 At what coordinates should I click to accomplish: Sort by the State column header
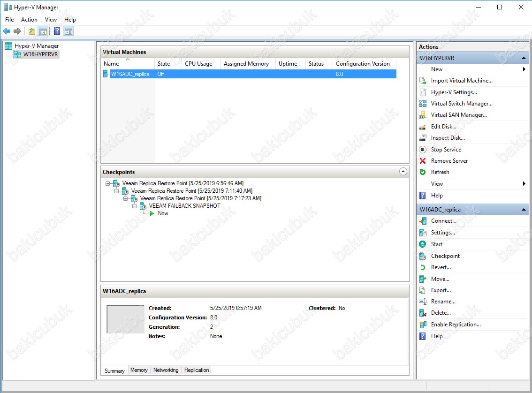pyautogui.click(x=168, y=64)
